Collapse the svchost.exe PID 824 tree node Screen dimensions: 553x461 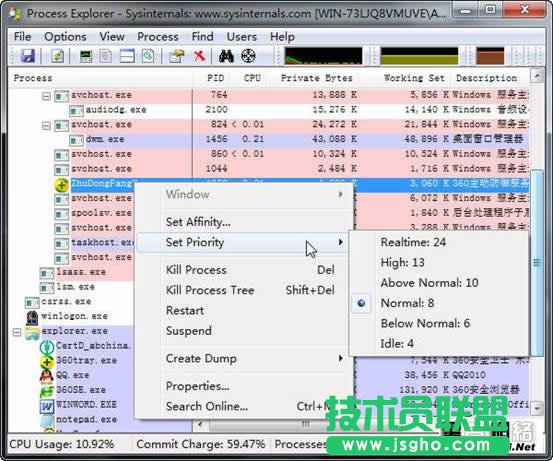tap(46, 126)
